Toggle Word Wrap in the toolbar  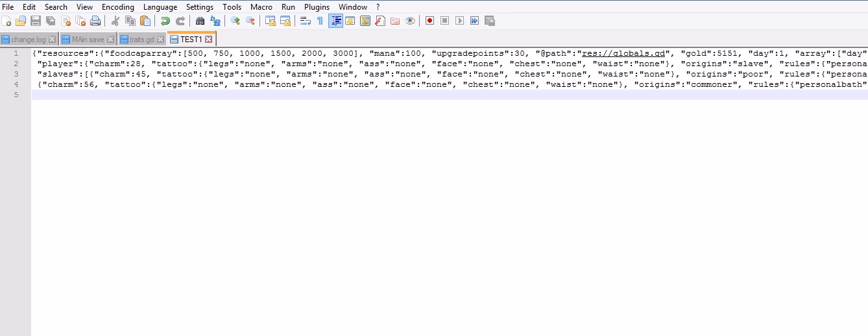point(305,21)
